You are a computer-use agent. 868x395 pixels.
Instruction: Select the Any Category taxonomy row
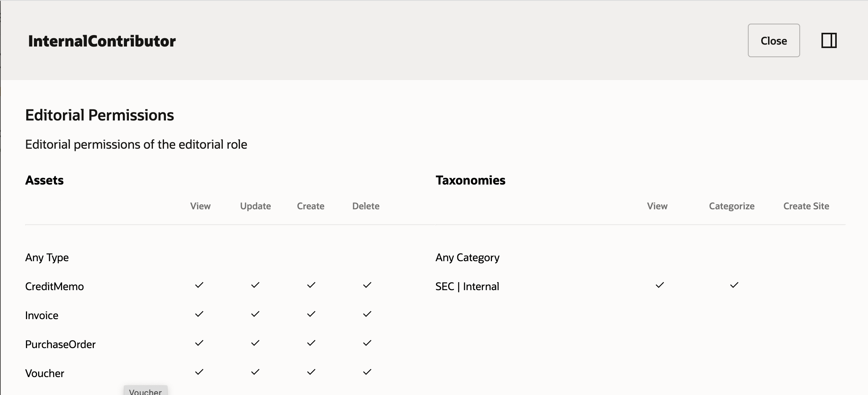pyautogui.click(x=467, y=258)
